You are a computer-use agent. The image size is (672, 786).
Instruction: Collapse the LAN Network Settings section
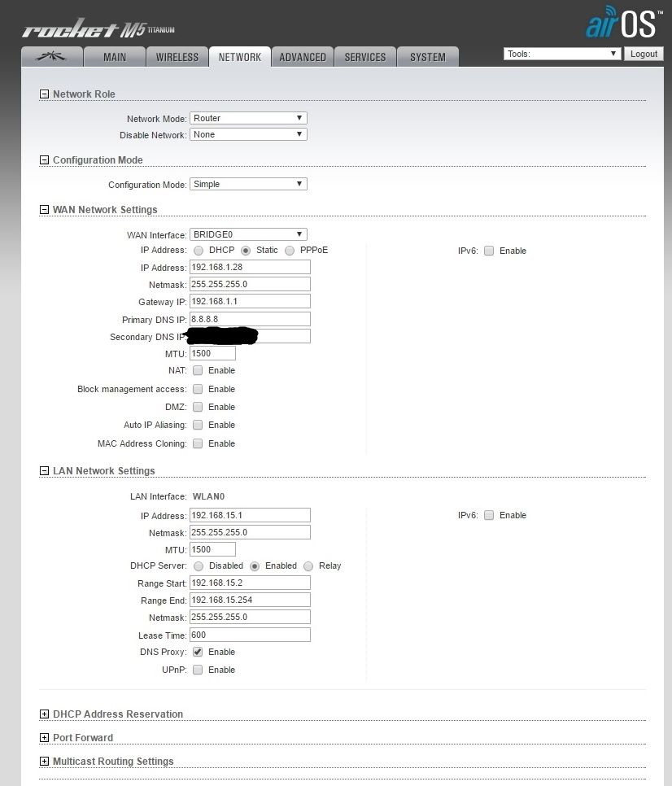point(44,471)
